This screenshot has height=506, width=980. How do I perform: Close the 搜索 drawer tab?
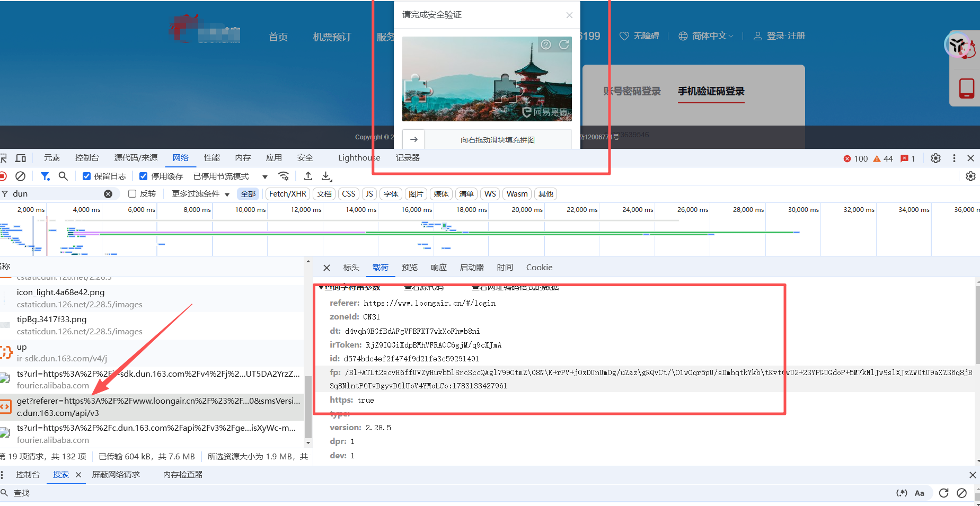pyautogui.click(x=78, y=475)
